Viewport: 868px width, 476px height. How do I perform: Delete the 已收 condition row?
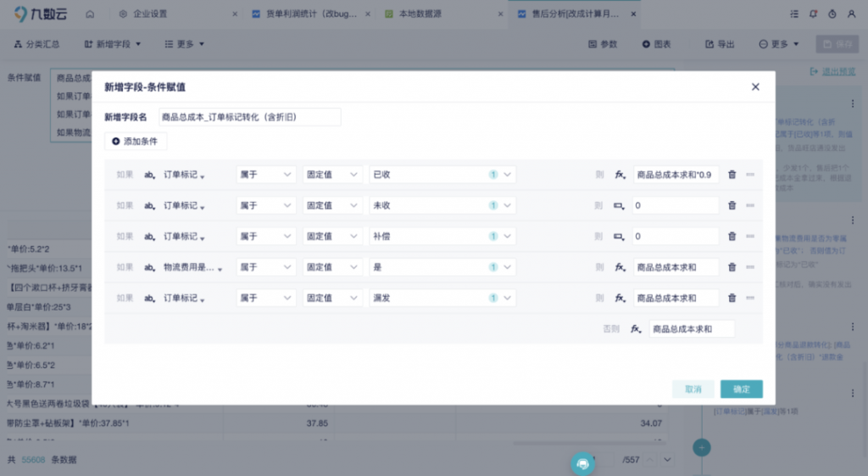732,175
